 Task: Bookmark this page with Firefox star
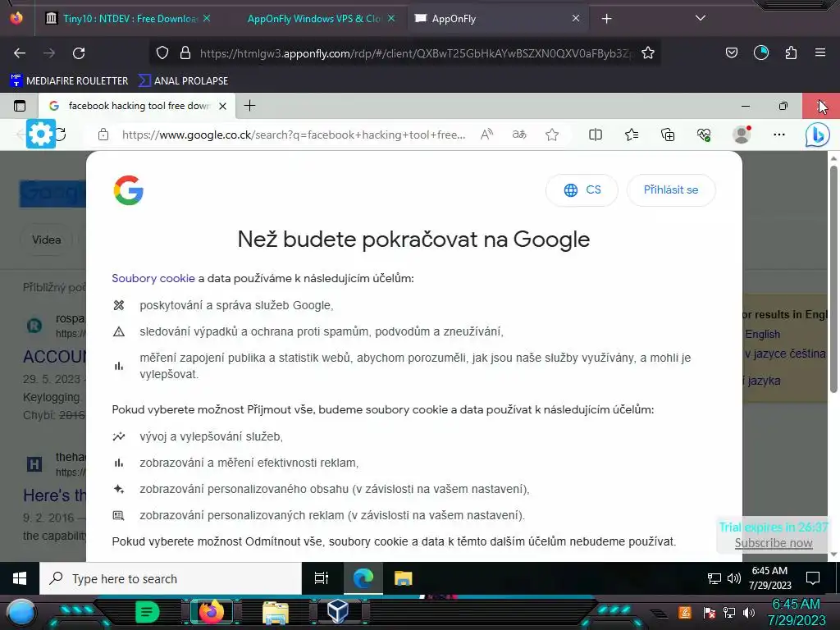(x=648, y=53)
